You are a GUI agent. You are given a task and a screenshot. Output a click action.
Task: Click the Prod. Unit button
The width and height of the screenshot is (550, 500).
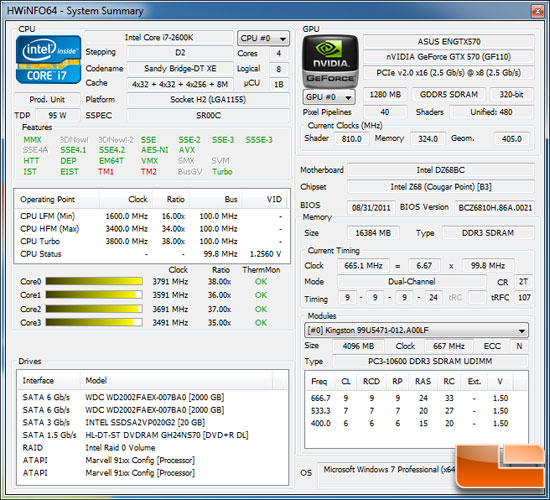click(x=47, y=99)
